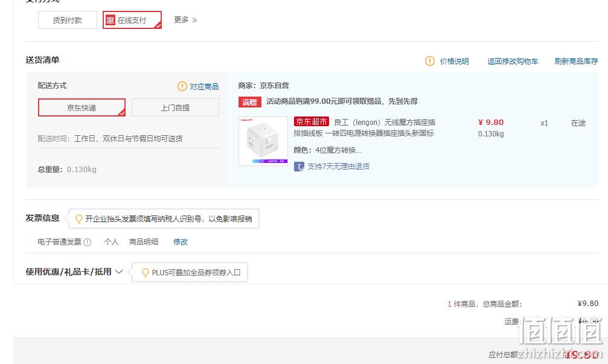Click 修改 to edit invoice info
The width and height of the screenshot is (608, 364).
coord(181,242)
